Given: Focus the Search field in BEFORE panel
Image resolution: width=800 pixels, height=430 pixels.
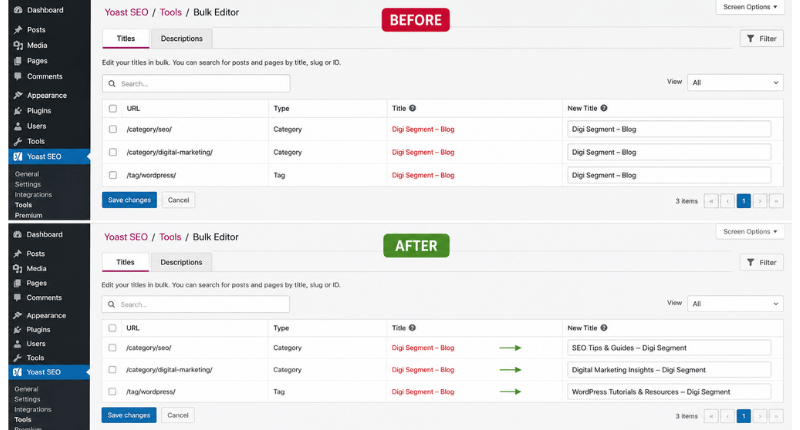Looking at the screenshot, I should tap(196, 84).
